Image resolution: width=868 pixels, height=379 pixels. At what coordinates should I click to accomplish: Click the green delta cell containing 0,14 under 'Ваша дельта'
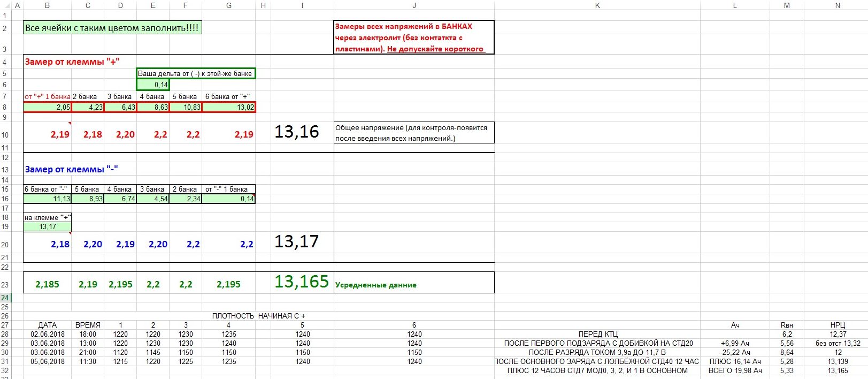(x=153, y=85)
